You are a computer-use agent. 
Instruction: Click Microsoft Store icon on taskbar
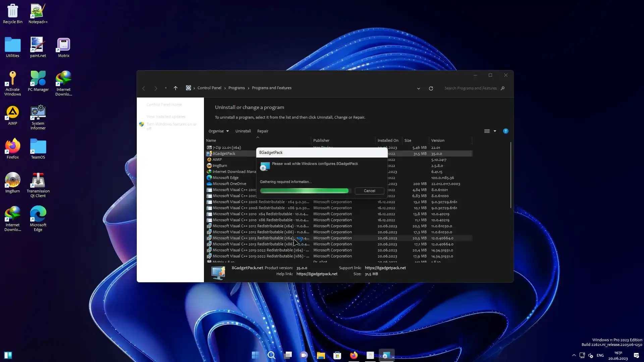[x=337, y=355]
